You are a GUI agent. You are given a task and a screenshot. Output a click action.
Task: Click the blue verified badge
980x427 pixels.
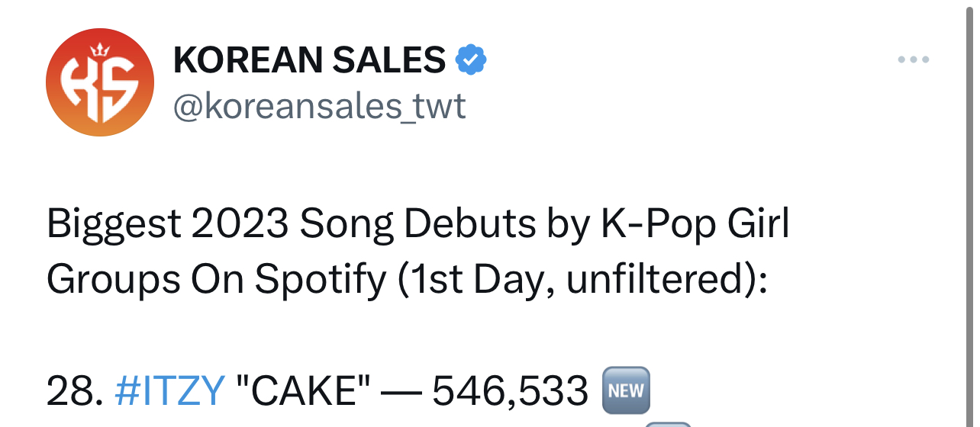471,60
